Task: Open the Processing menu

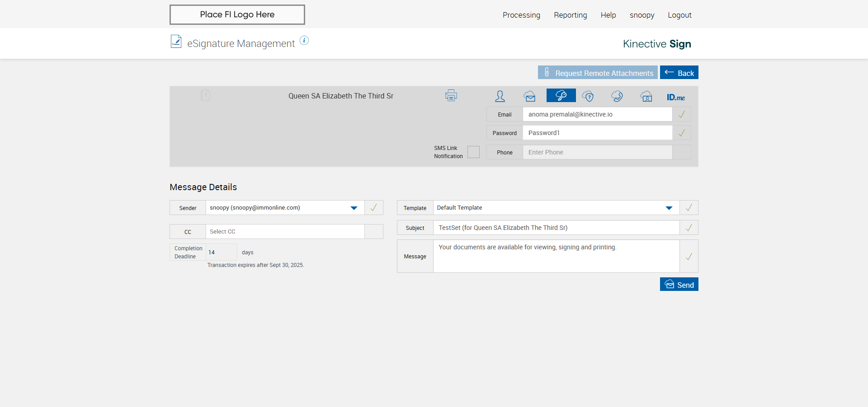Action: (x=521, y=15)
